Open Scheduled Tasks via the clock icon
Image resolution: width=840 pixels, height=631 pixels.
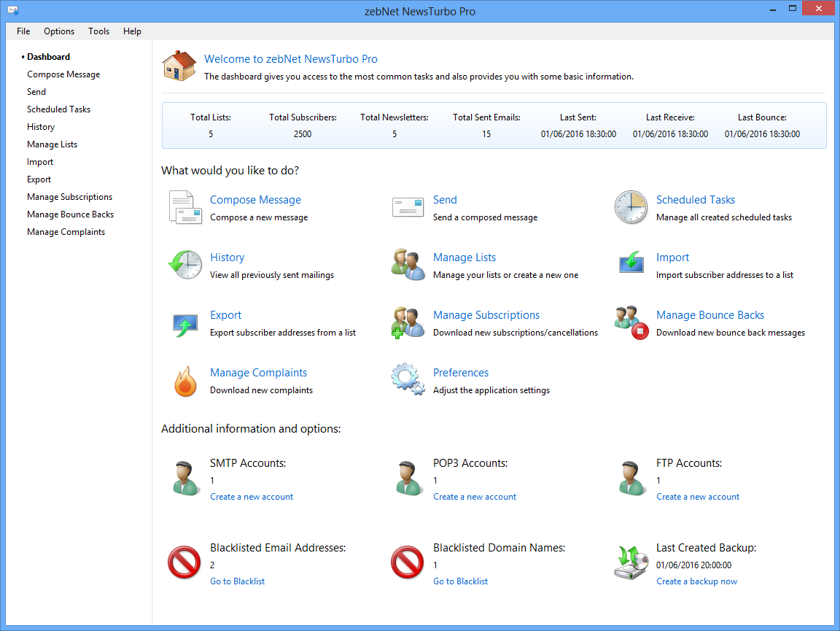631,207
